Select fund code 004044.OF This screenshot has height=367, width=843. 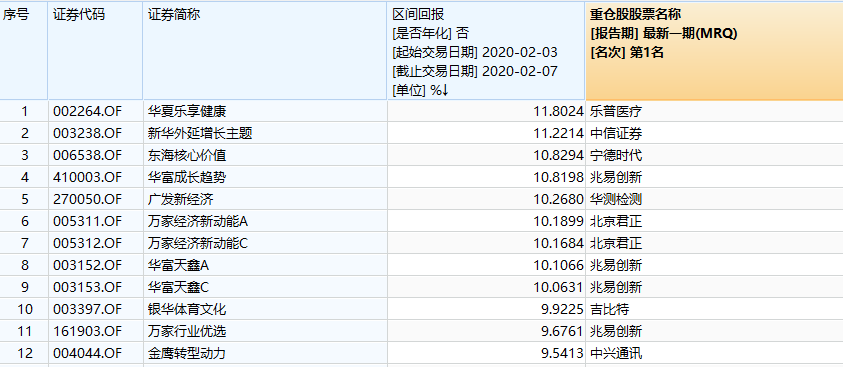(x=88, y=353)
